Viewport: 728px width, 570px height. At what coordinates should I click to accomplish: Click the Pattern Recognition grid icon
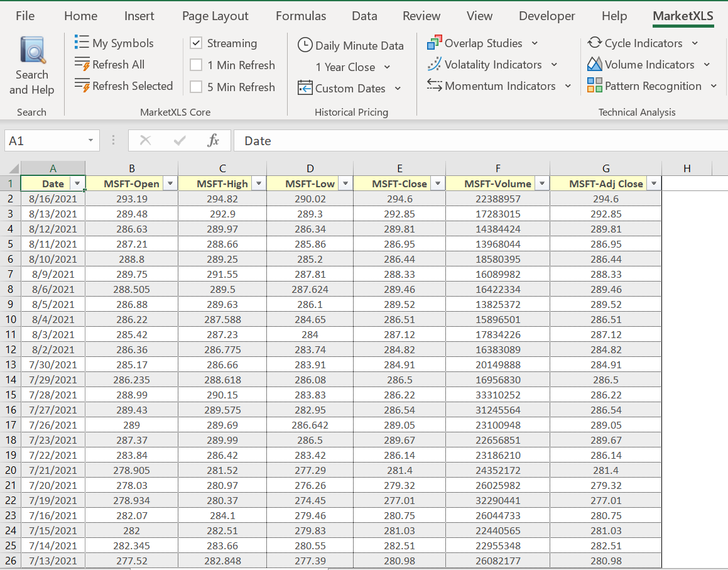(x=595, y=85)
